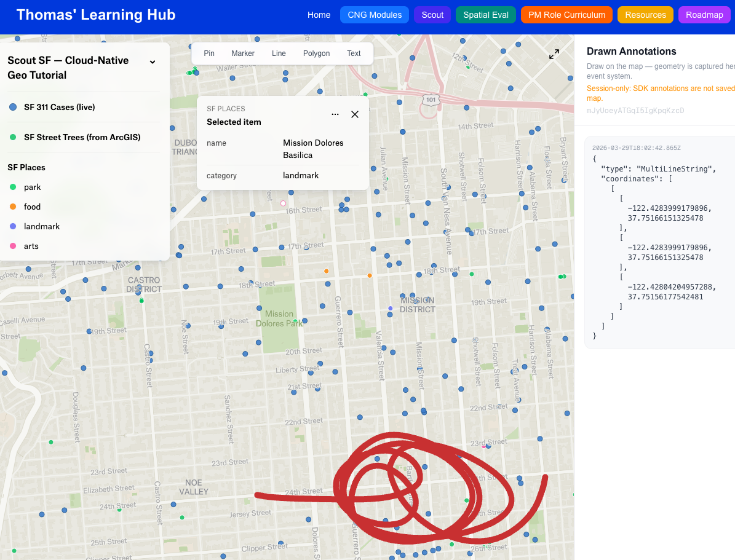The image size is (735, 560).
Task: Click the PM Role Curriculum button
Action: [x=566, y=15]
